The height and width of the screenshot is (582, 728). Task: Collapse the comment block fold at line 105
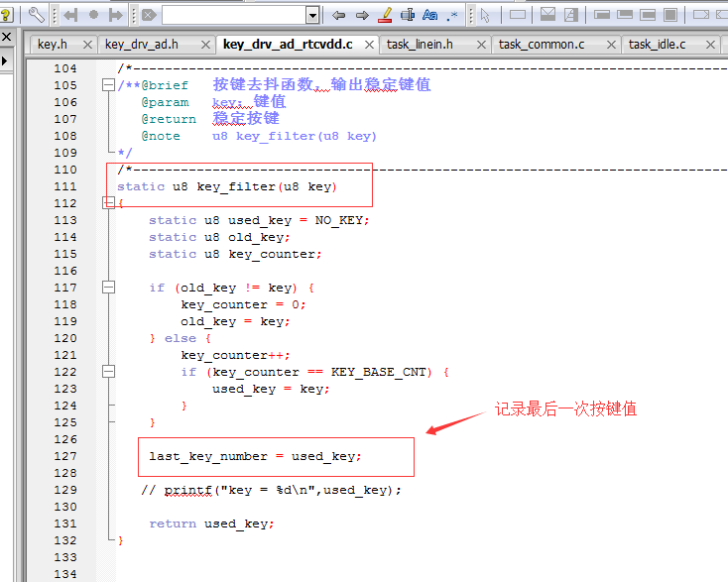click(x=109, y=85)
